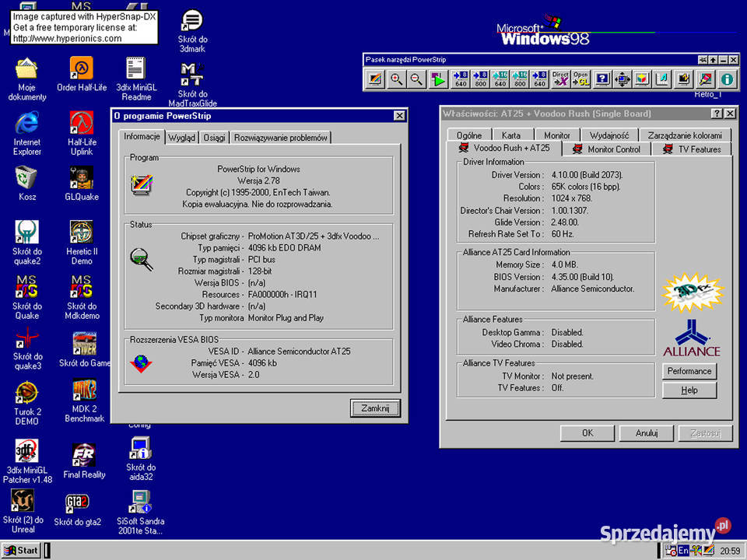This screenshot has height=560, width=747.
Task: Switch to the Monitor Control tab
Action: 606,149
